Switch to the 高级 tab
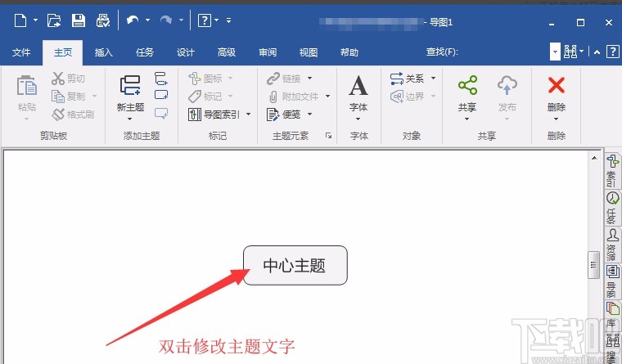The width and height of the screenshot is (622, 364). (227, 52)
